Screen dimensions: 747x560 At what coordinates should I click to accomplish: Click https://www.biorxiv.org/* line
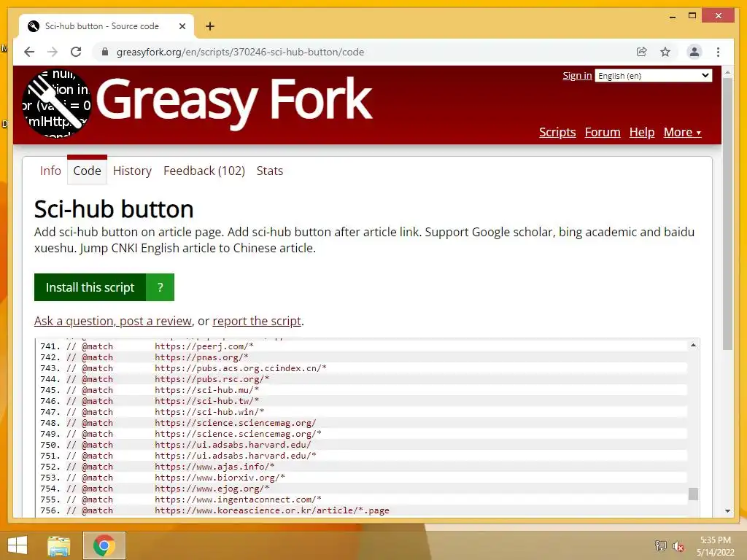pyautogui.click(x=220, y=478)
